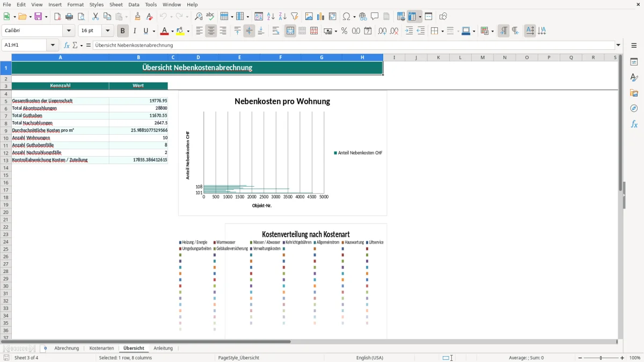This screenshot has height=362, width=644.
Task: Run the Spelling check
Action: (x=210, y=17)
